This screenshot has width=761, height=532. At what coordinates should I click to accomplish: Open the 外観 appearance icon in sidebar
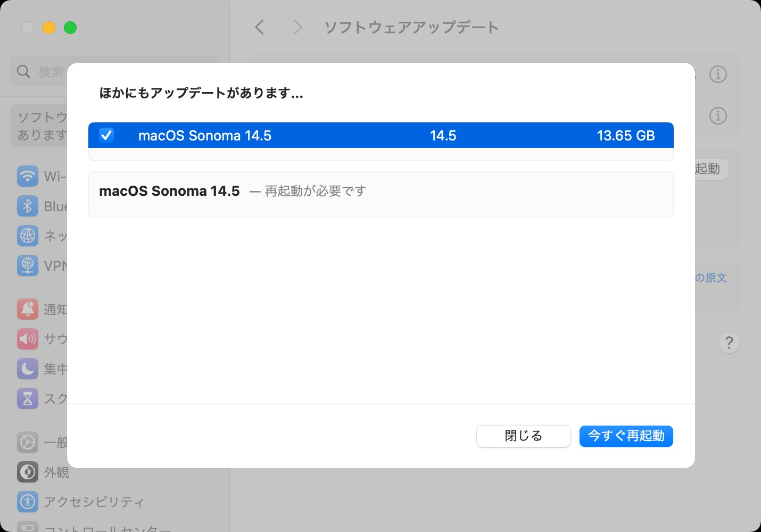pyautogui.click(x=28, y=472)
